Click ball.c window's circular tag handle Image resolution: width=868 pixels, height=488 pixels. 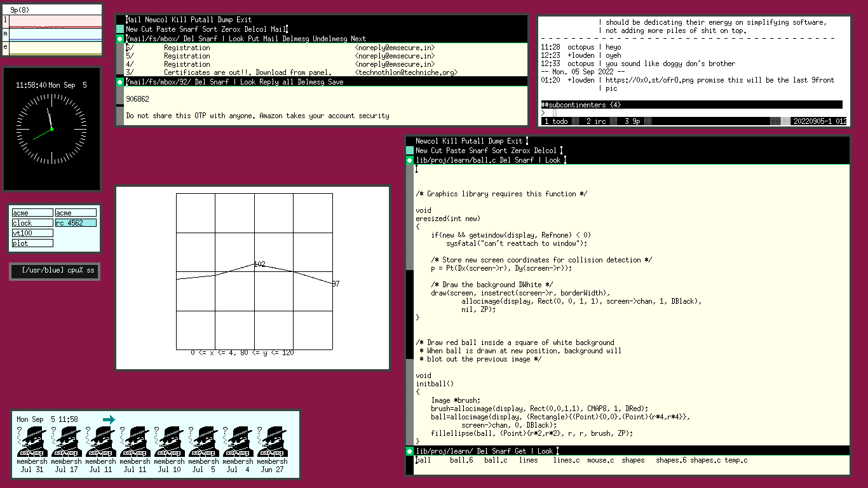(x=410, y=160)
